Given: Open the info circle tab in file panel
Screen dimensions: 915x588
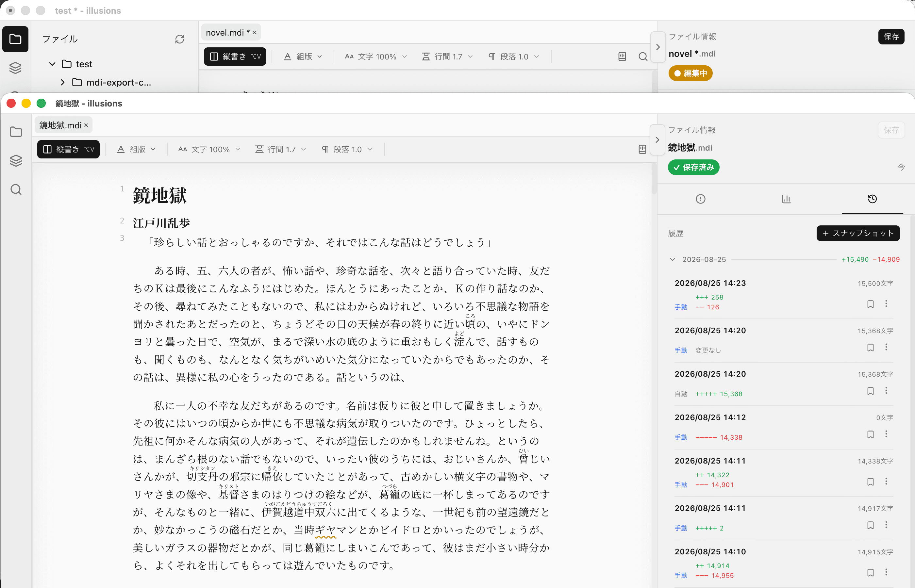Looking at the screenshot, I should tap(700, 199).
